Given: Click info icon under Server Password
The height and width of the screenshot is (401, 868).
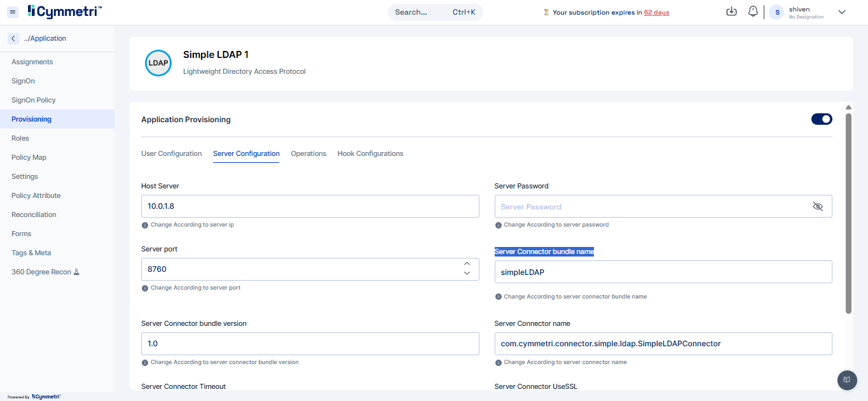Looking at the screenshot, I should pos(499,225).
